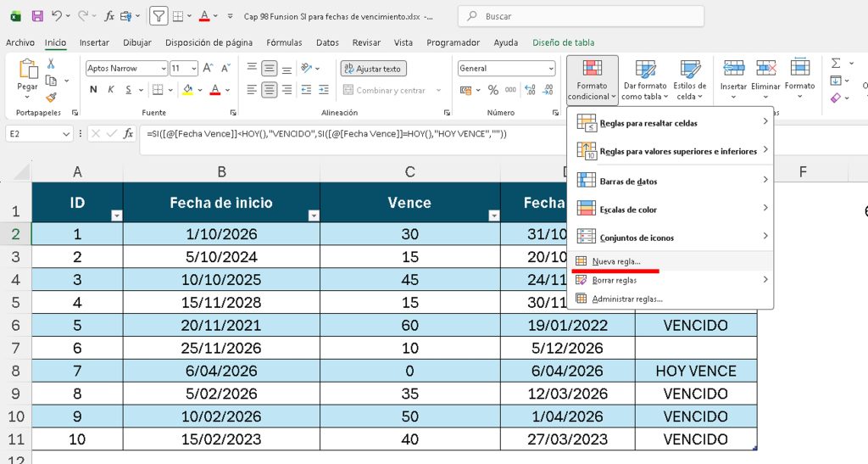Expand the General number format dropdown
The image size is (868, 464).
click(x=550, y=69)
